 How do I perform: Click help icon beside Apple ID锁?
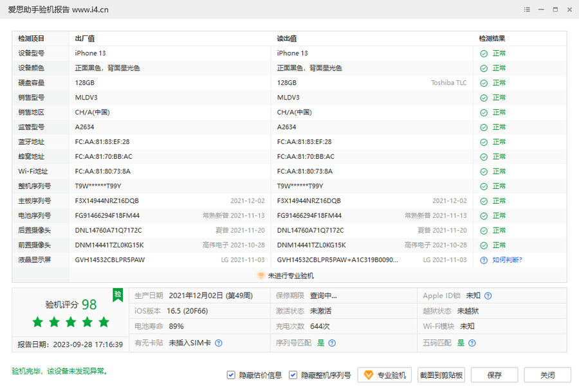pos(488,296)
